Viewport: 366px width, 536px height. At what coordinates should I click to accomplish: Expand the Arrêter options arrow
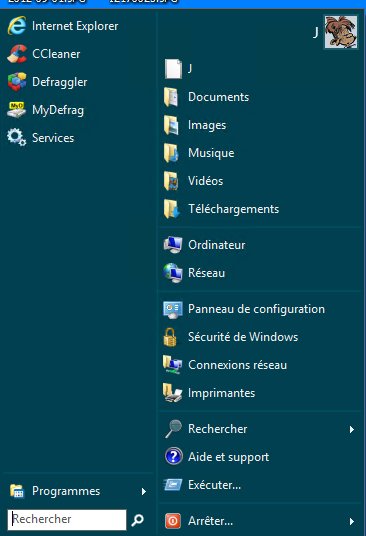(x=352, y=521)
